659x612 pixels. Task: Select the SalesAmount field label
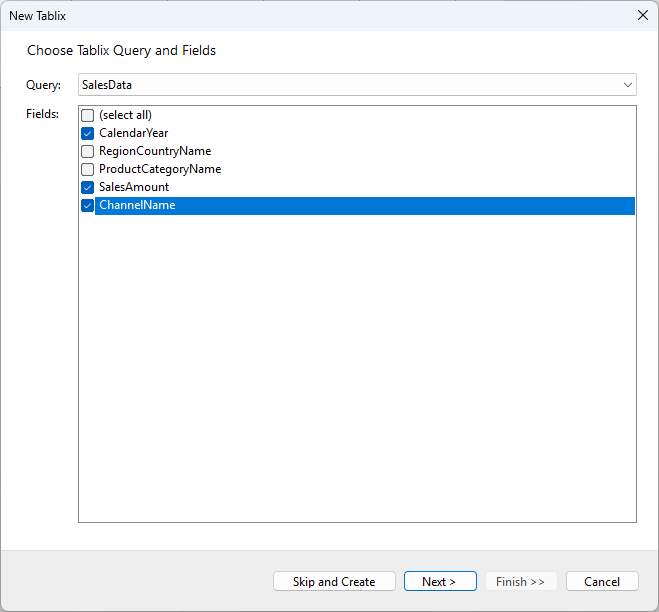click(134, 187)
